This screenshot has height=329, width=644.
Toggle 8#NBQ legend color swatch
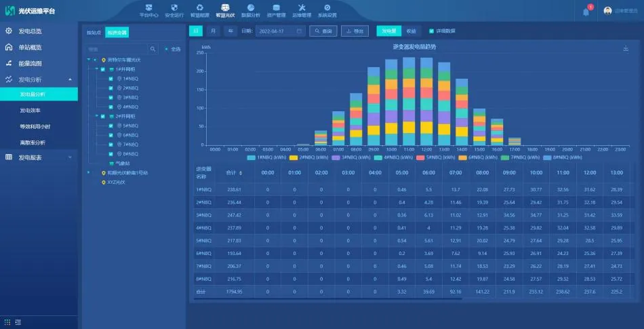click(x=548, y=157)
